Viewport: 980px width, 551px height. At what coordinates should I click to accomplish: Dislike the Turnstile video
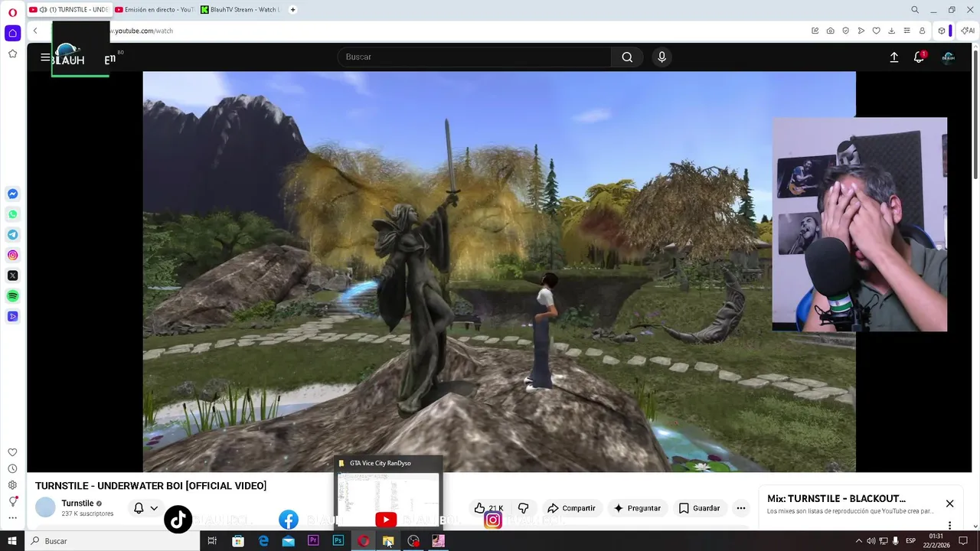tap(524, 508)
